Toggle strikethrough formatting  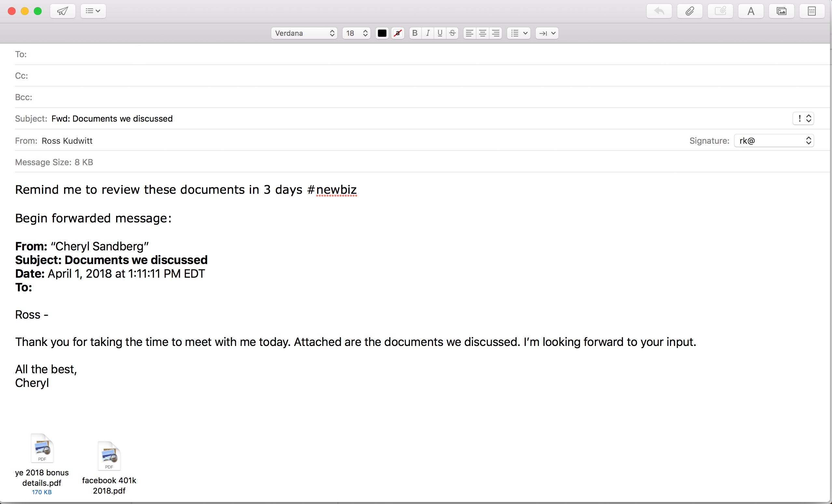point(452,33)
